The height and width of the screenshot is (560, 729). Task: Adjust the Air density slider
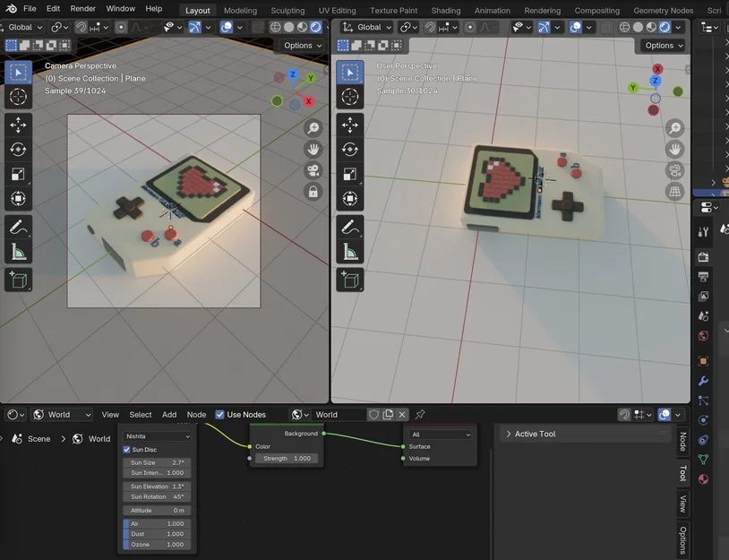tap(157, 524)
